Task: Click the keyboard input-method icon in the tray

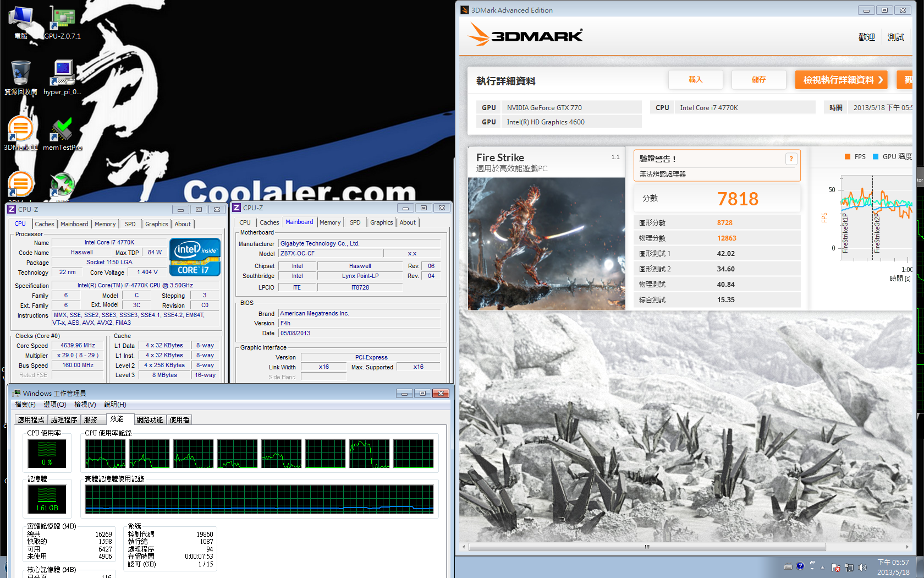Action: [788, 567]
